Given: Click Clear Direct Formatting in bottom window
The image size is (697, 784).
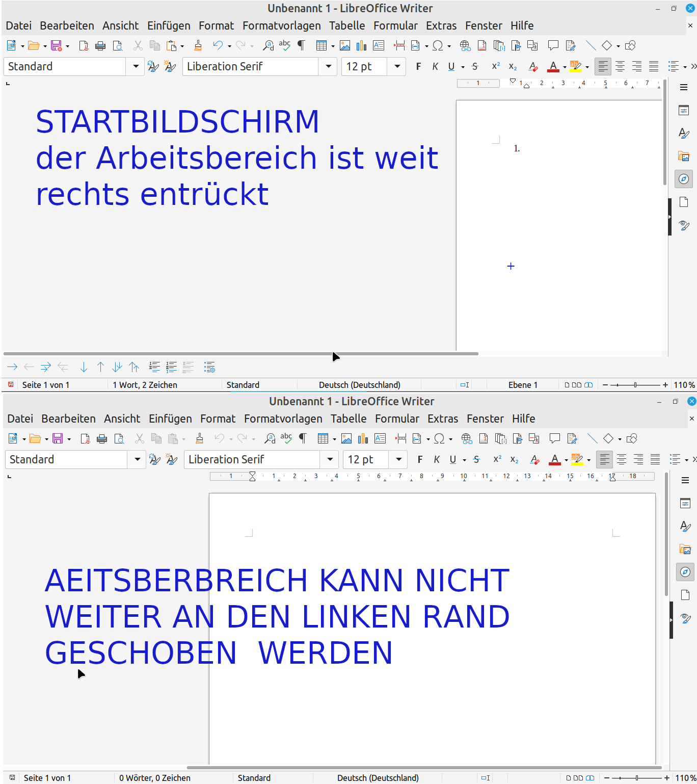Looking at the screenshot, I should [x=534, y=460].
